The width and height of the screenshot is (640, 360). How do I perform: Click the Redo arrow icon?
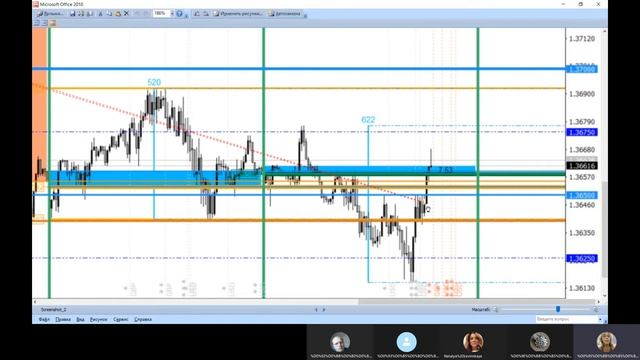tap(145, 13)
